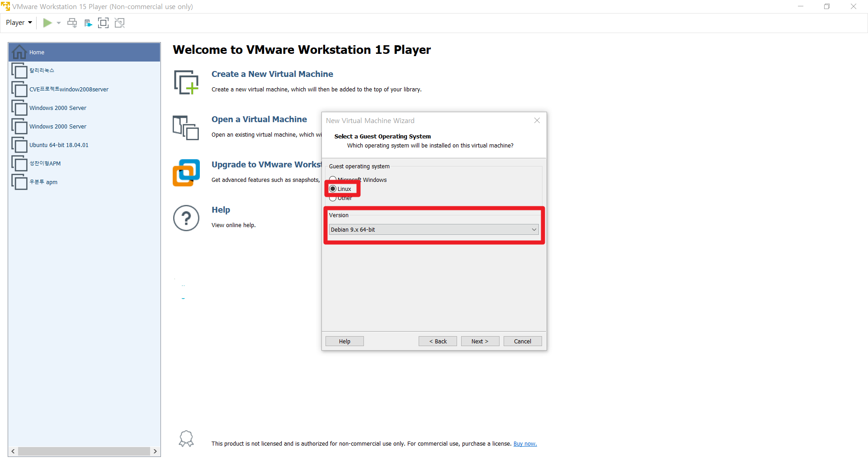The height and width of the screenshot is (466, 868).
Task: Click the Help question mark icon
Action: click(x=186, y=218)
